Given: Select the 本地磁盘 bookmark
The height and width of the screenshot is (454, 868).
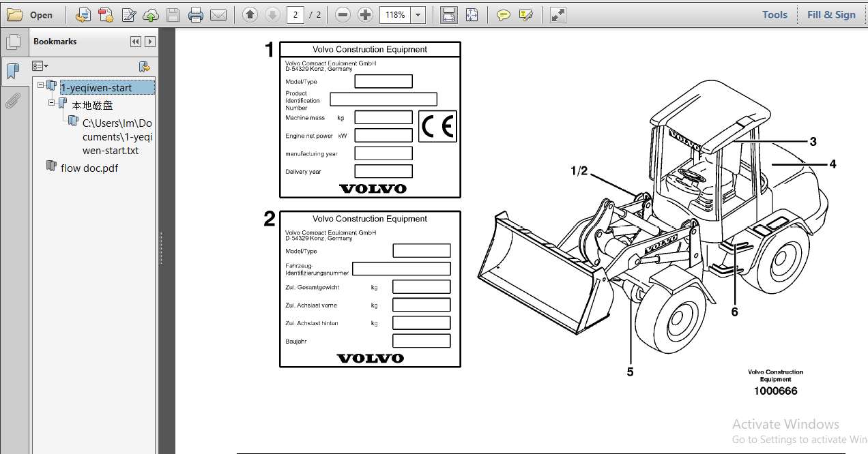Looking at the screenshot, I should pyautogui.click(x=92, y=105).
